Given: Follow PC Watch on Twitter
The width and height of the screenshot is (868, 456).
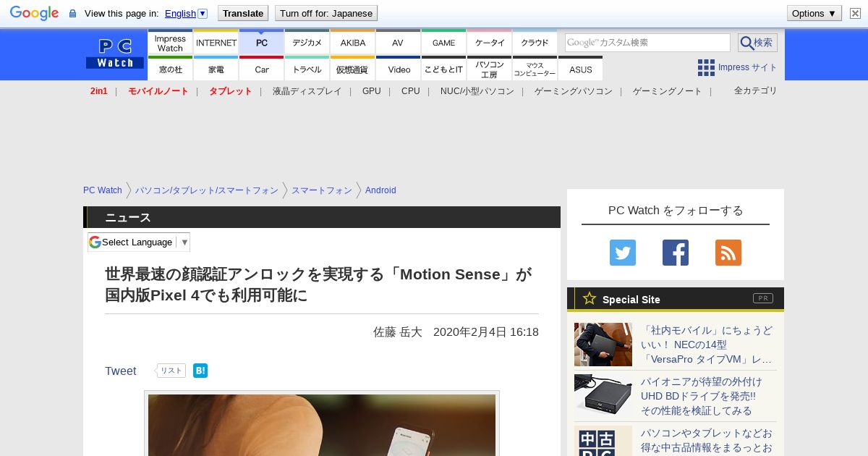Looking at the screenshot, I should (623, 253).
